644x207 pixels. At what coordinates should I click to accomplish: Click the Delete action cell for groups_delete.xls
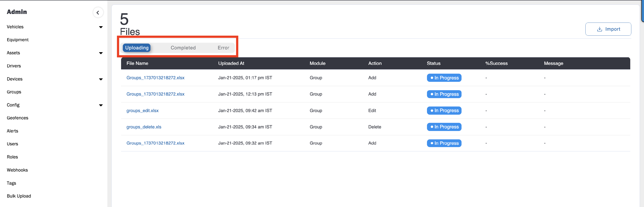pyautogui.click(x=375, y=127)
